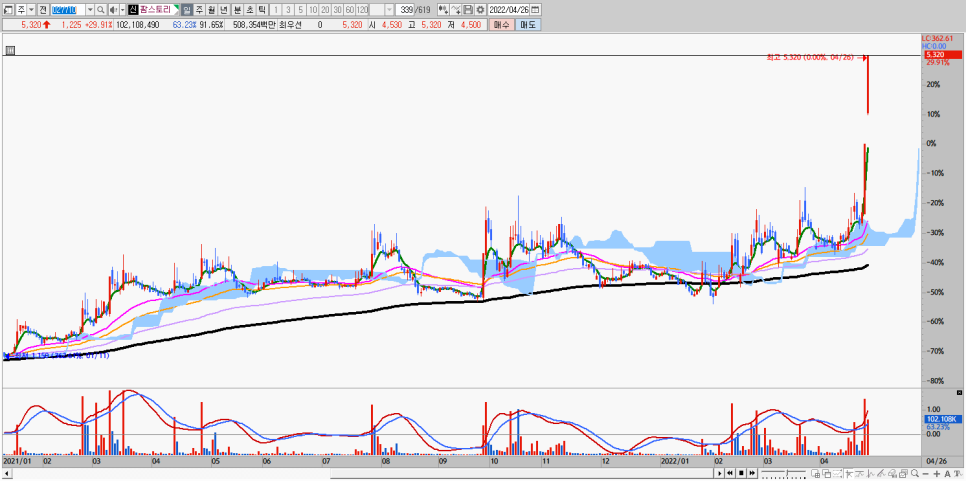Choose the 30 interval button

click(x=337, y=10)
